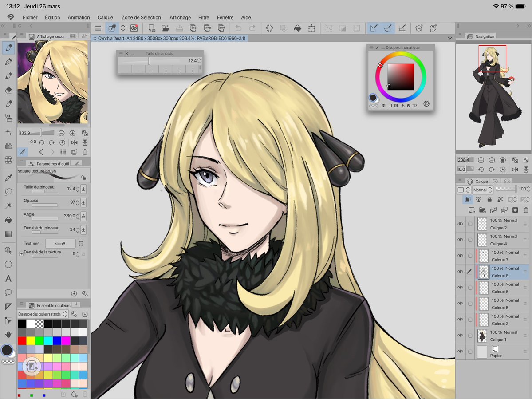This screenshot has width=532, height=399.
Task: Export image as PSD from the command bar
Action: (221, 28)
